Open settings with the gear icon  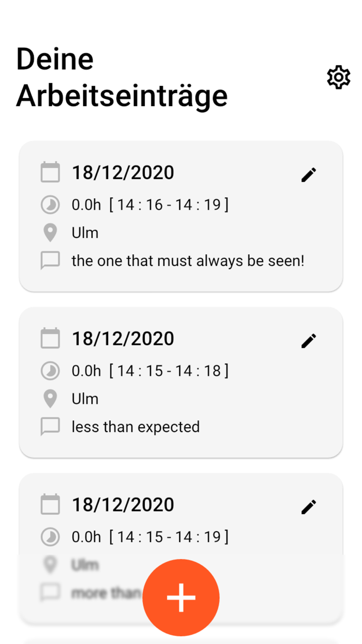pyautogui.click(x=339, y=78)
